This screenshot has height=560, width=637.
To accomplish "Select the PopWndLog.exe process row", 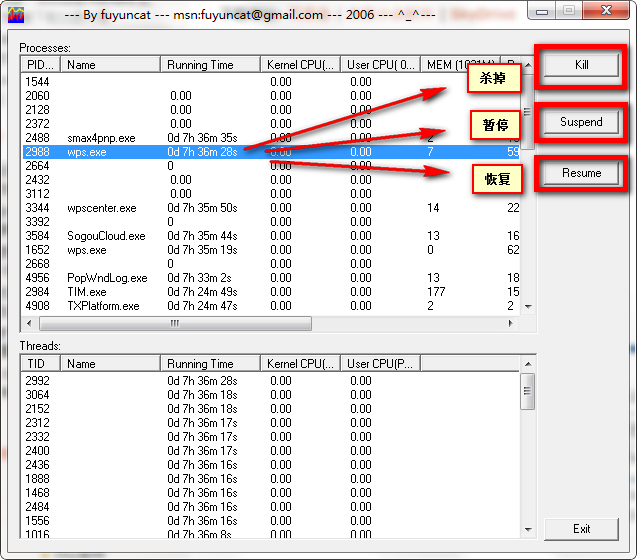I will click(x=271, y=278).
